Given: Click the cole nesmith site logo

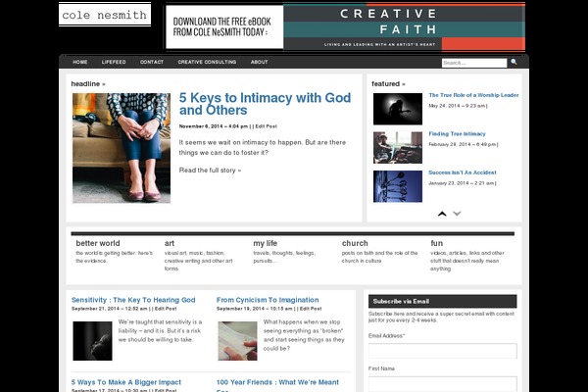Looking at the screenshot, I should coord(105,15).
